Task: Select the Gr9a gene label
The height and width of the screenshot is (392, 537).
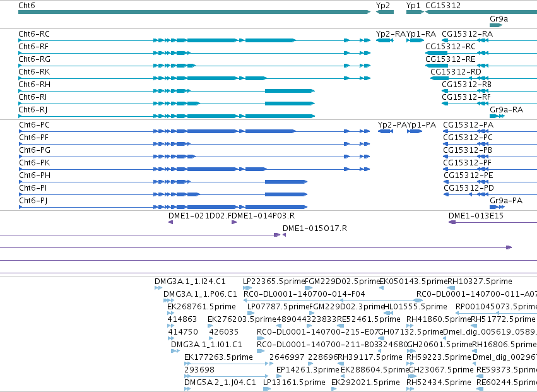Action: pyautogui.click(x=499, y=19)
